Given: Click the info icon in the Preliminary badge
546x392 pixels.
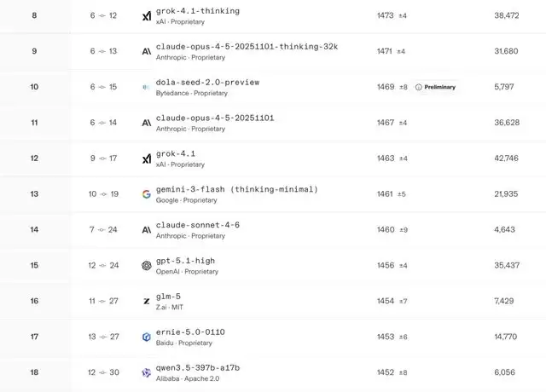Looking at the screenshot, I should (x=418, y=87).
